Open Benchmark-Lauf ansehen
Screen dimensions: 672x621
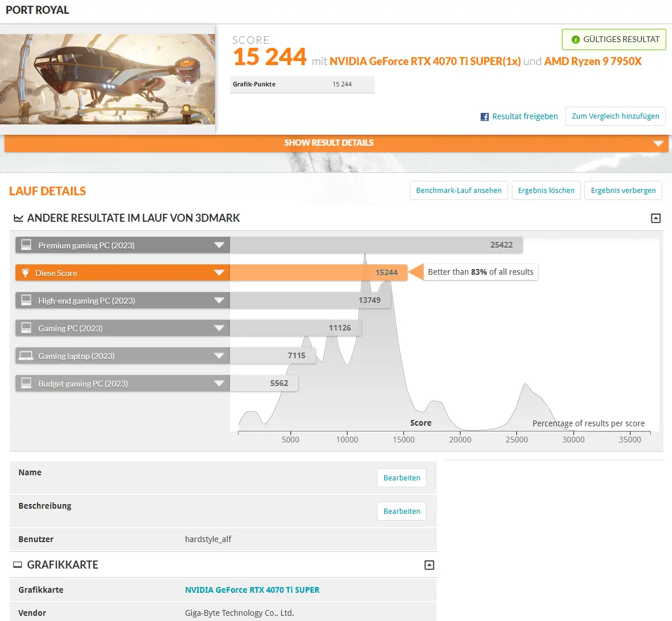(x=459, y=191)
